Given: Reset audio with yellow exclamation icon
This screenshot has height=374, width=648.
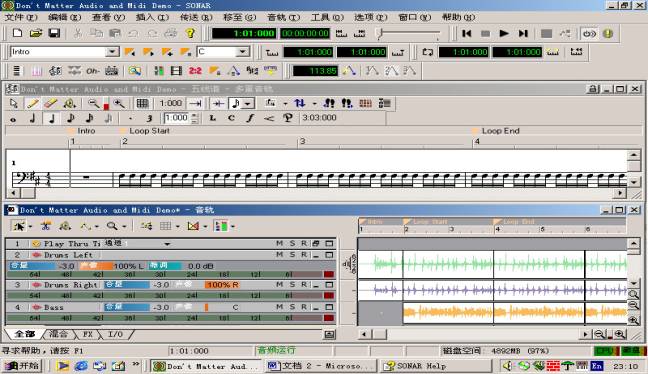Looking at the screenshot, I should 608,33.
